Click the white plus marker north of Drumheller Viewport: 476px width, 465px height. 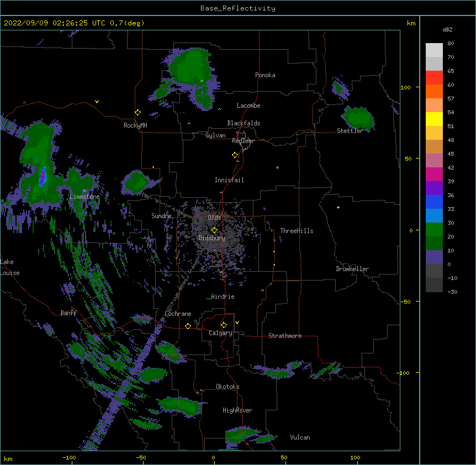pyautogui.click(x=338, y=207)
